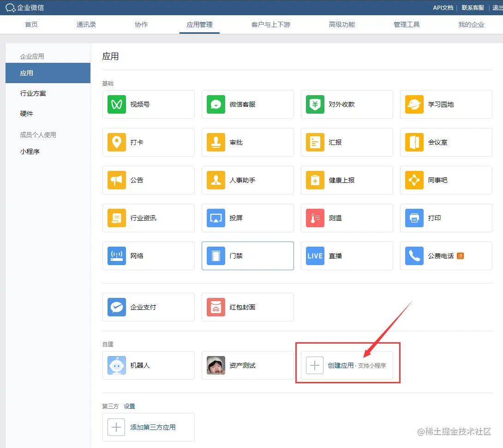The height and width of the screenshot is (448, 503).
Task: Open the 会议室 door icon
Action: coord(414,142)
